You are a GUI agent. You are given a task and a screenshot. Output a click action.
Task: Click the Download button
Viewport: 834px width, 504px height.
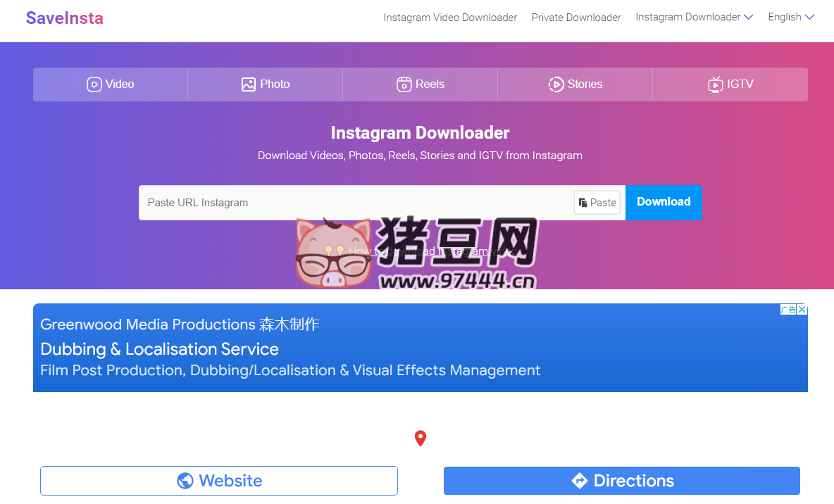pos(663,202)
